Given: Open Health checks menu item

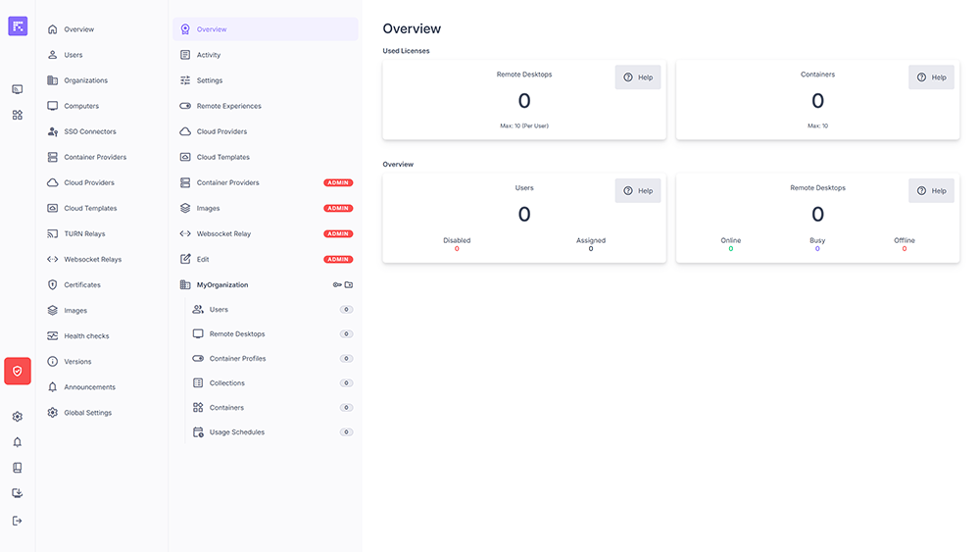Looking at the screenshot, I should (86, 336).
